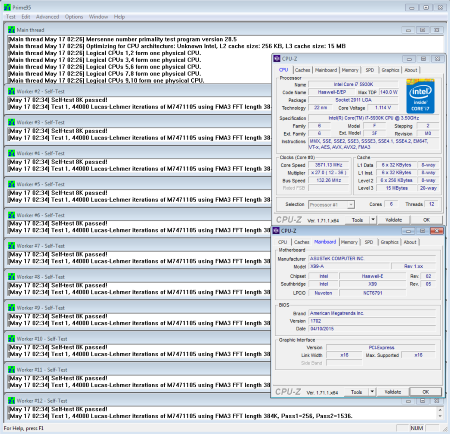Image resolution: width=450 pixels, height=434 pixels.
Task: Click the Worker #9 Self-Test window icon
Action: tap(12, 308)
